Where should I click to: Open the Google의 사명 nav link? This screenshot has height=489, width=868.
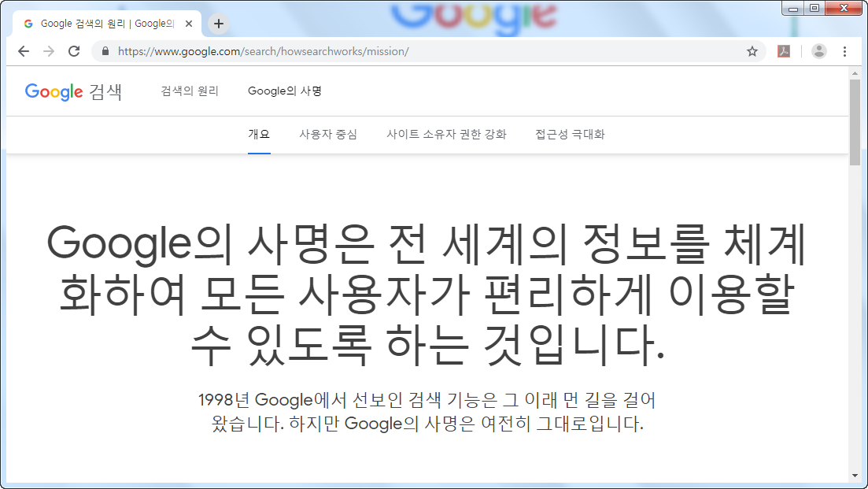pyautogui.click(x=285, y=91)
